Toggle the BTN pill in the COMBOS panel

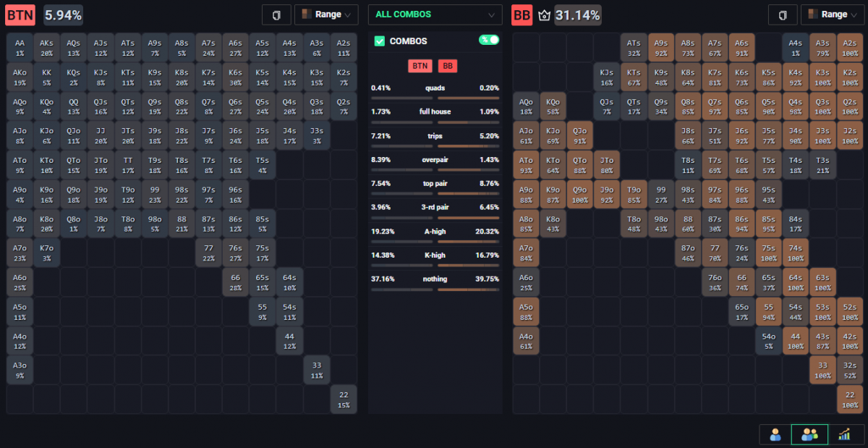coord(420,66)
